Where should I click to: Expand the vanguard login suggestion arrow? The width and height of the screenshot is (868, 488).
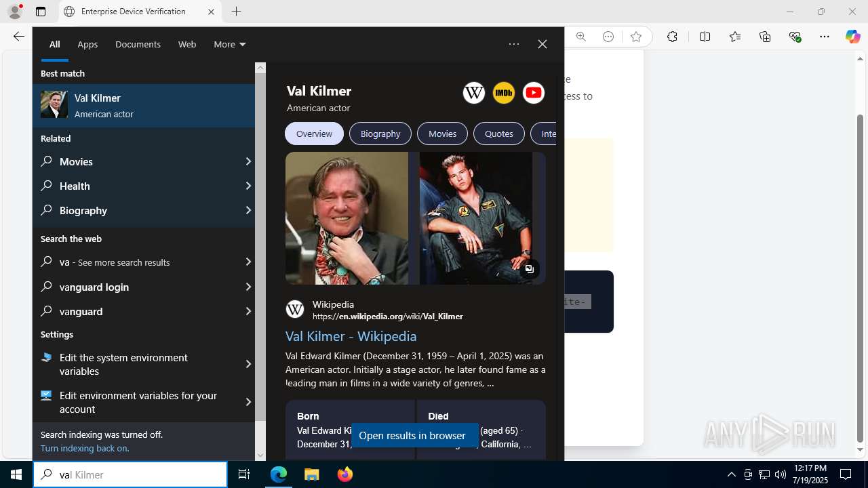pos(248,287)
